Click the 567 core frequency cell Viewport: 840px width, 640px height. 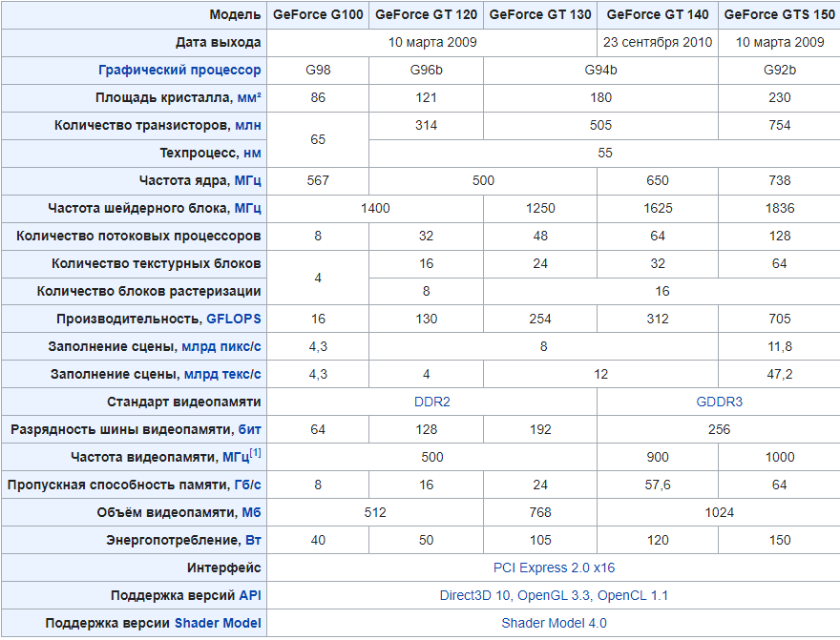(318, 181)
